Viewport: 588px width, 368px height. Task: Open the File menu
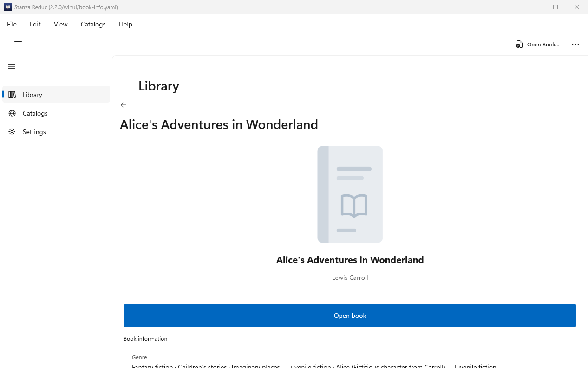(x=12, y=24)
